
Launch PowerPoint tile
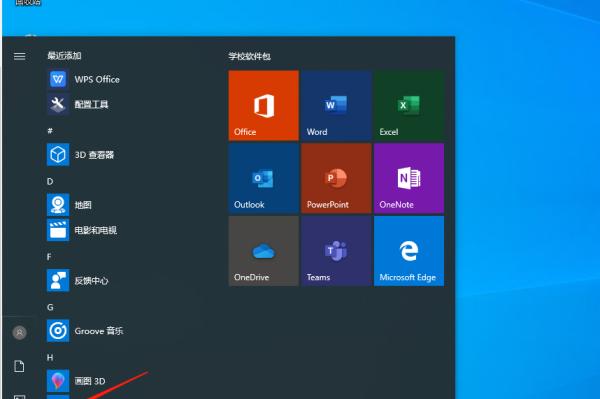pyautogui.click(x=336, y=178)
